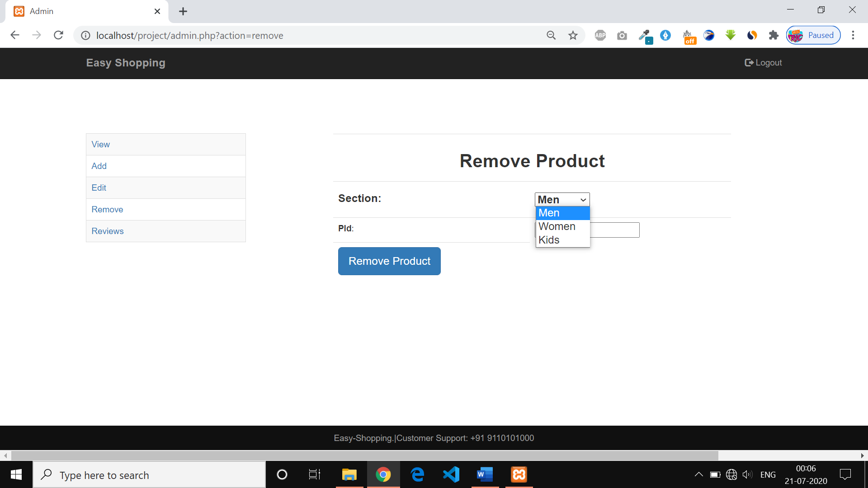Image resolution: width=868 pixels, height=488 pixels.
Task: Open the eyedropper color picker extension
Action: click(x=645, y=35)
